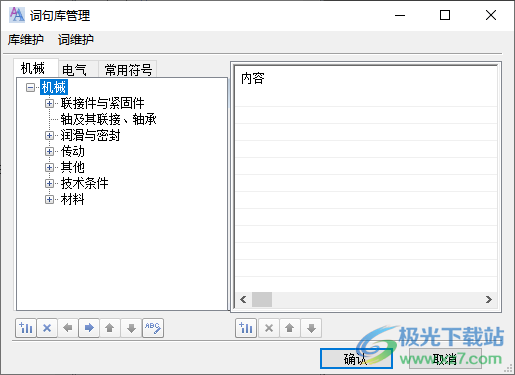Maximize the 词句库管理 window
This screenshot has height=375, width=515.
(445, 15)
